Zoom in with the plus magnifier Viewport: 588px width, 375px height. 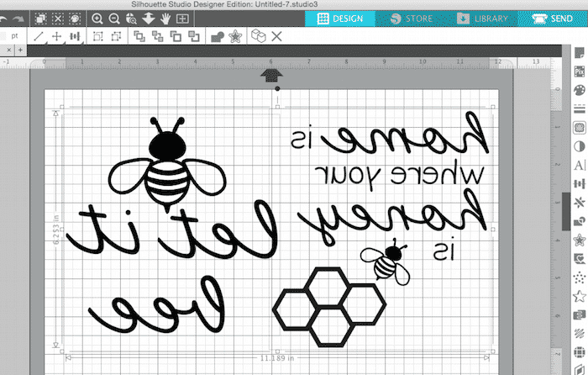(97, 18)
